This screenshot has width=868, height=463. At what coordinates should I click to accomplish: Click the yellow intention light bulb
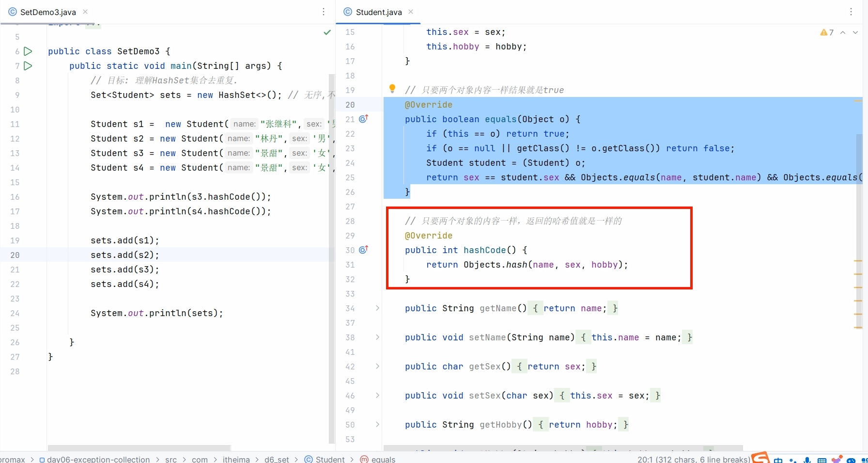click(392, 89)
